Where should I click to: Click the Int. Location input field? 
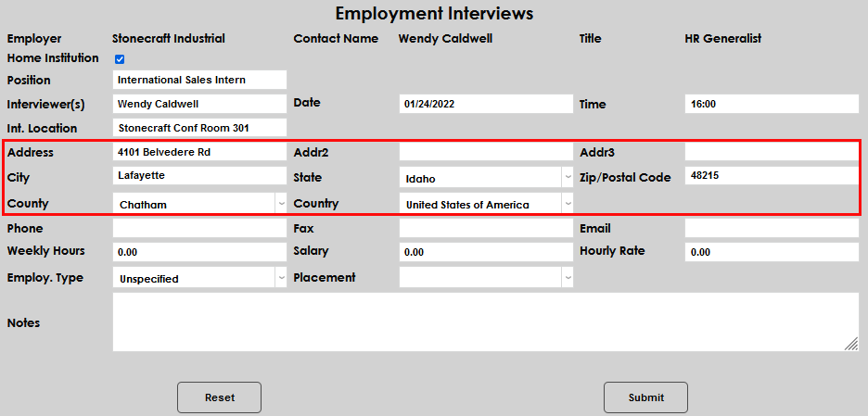point(199,128)
